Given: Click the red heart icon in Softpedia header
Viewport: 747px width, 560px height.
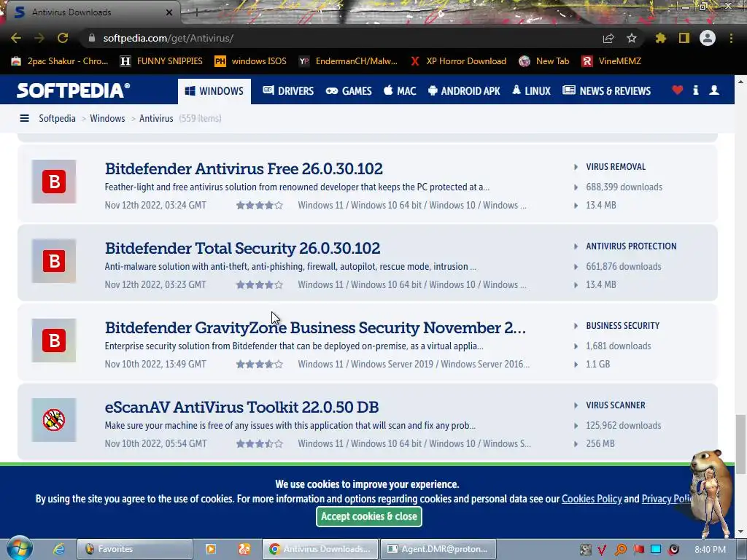Looking at the screenshot, I should click(x=678, y=90).
